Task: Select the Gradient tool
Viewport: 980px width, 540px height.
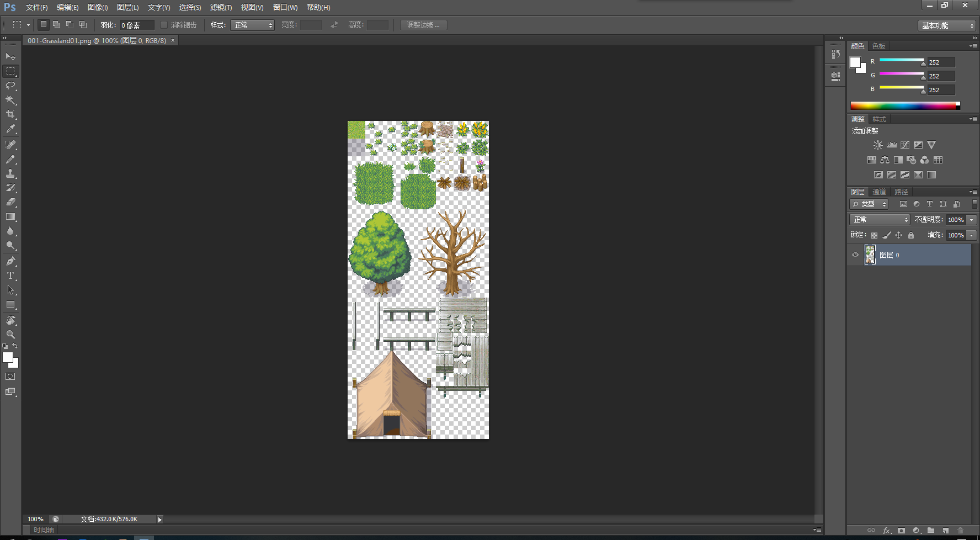Action: 10,216
